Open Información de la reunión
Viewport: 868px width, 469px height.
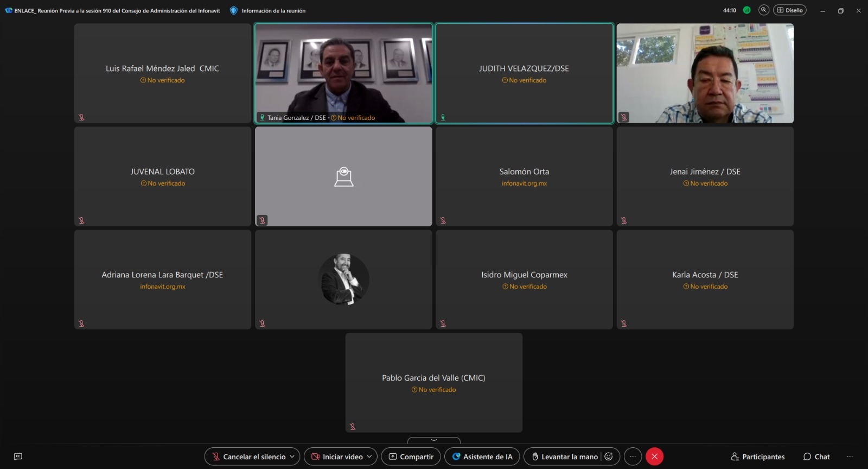click(x=273, y=10)
